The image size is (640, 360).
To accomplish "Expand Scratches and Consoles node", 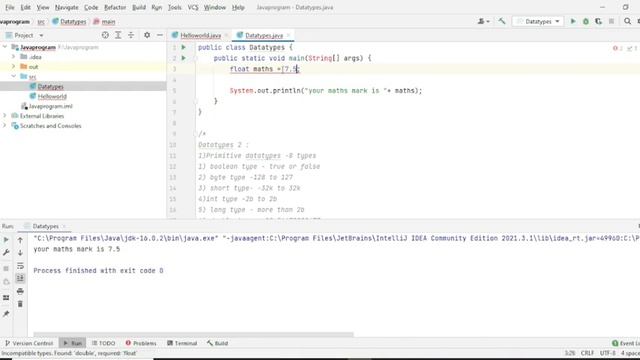I will coord(5,126).
